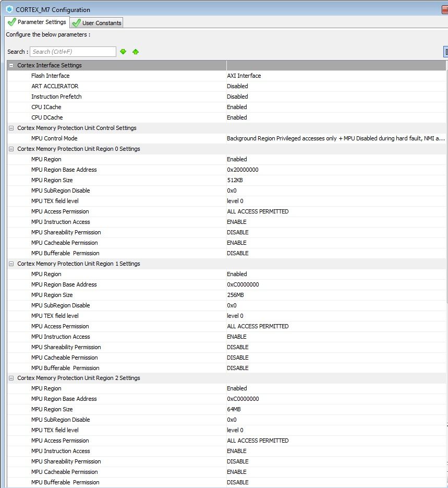Switch to the Parameter Settings tab
Screen dimensions: 448x488
click(38, 22)
